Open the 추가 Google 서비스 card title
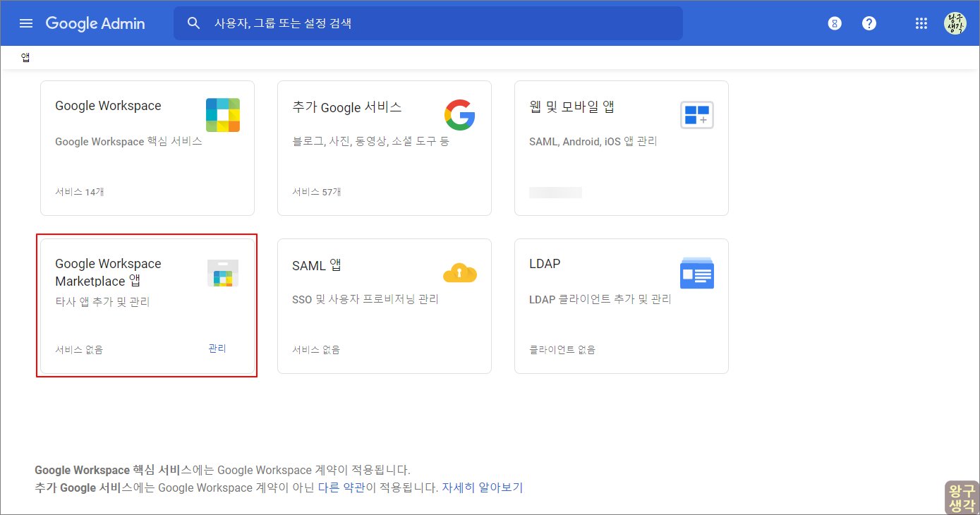The height and width of the screenshot is (515, 980). click(x=347, y=107)
